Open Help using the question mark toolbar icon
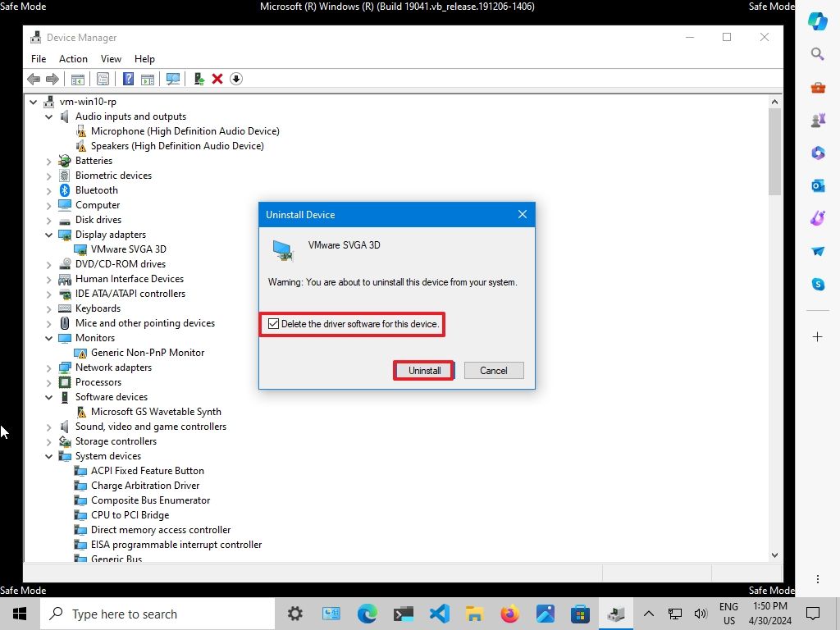The image size is (840, 630). (128, 79)
